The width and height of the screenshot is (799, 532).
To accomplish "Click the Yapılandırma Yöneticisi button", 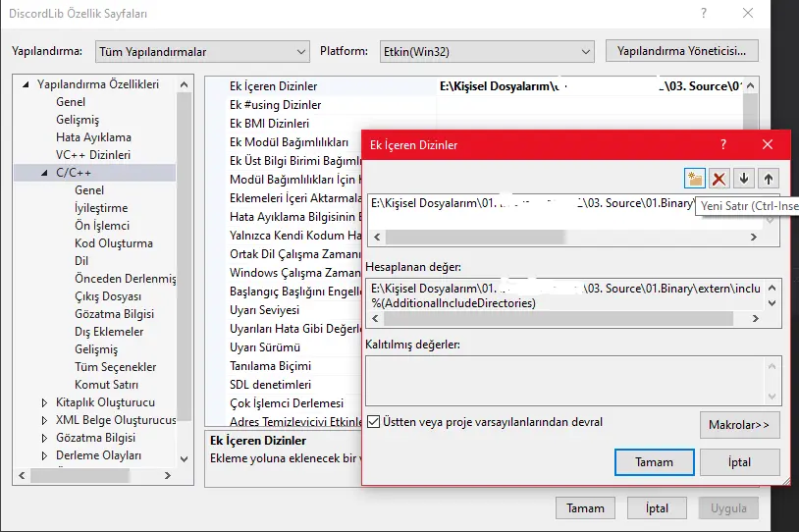I will (682, 51).
